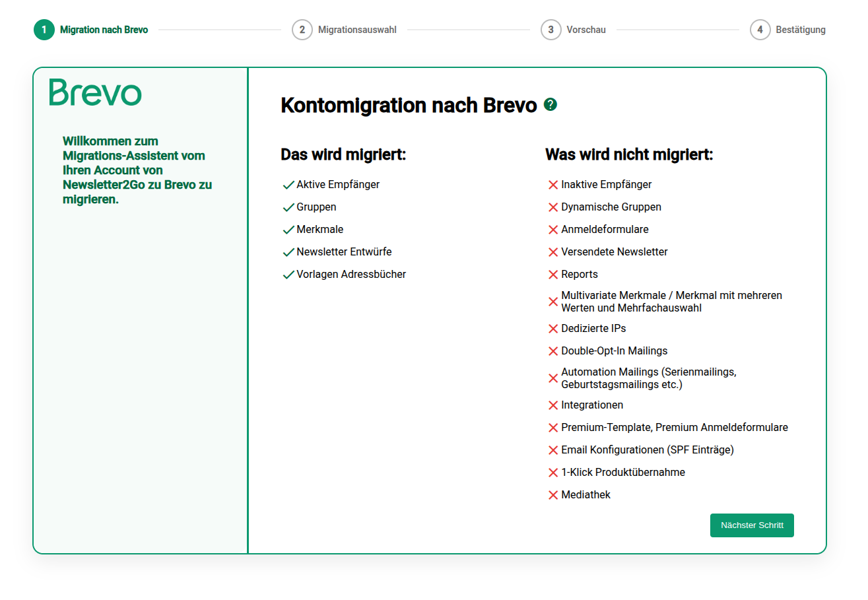Select step 2 Migrationsauswahl
This screenshot has width=868, height=600.
coord(345,30)
